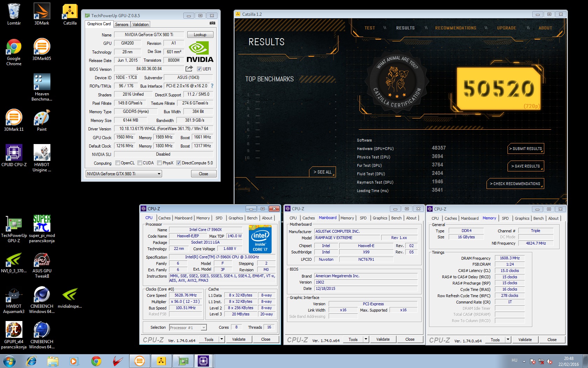Open Google Chrome desktop shortcut

click(14, 52)
